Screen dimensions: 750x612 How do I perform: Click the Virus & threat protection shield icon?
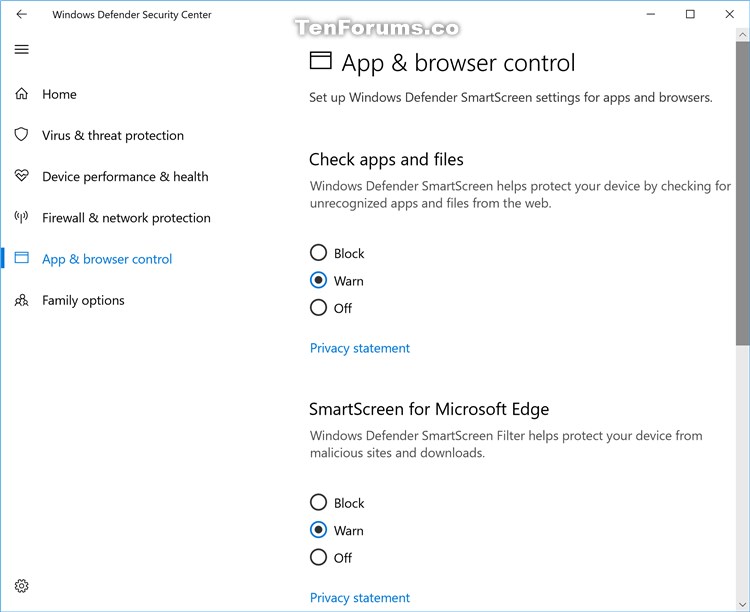(x=21, y=135)
